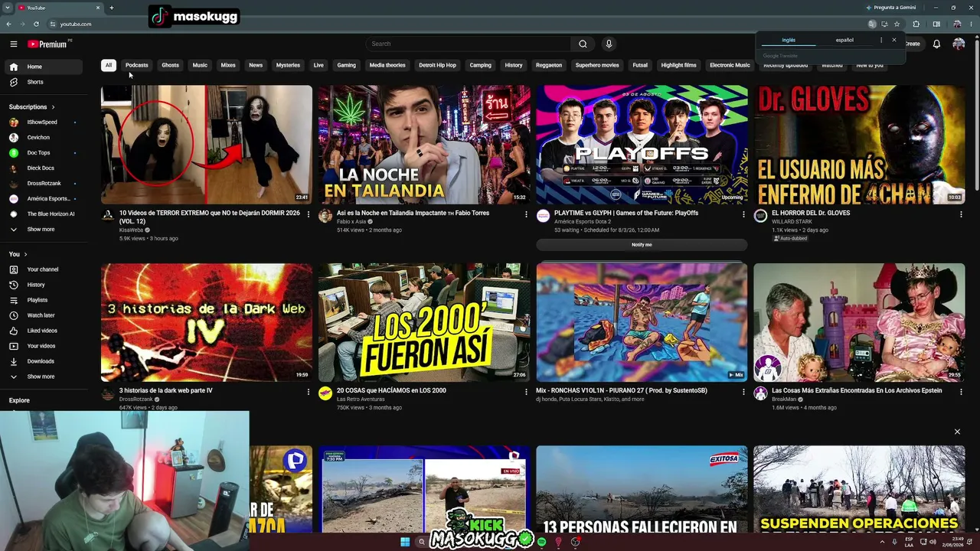The width and height of the screenshot is (980, 551).
Task: Select the All filter chip
Action: pyautogui.click(x=109, y=65)
